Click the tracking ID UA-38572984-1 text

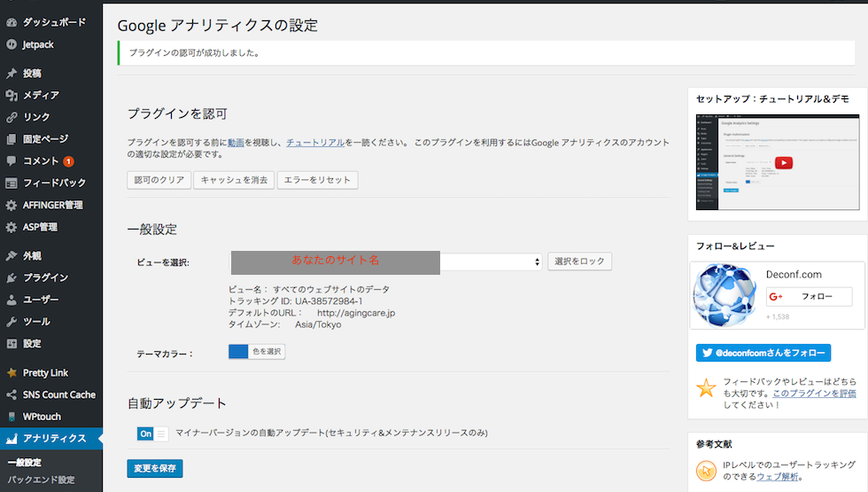[x=329, y=301]
